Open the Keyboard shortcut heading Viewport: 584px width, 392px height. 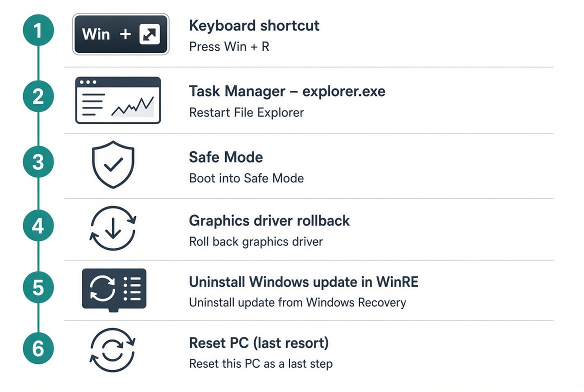coord(254,25)
